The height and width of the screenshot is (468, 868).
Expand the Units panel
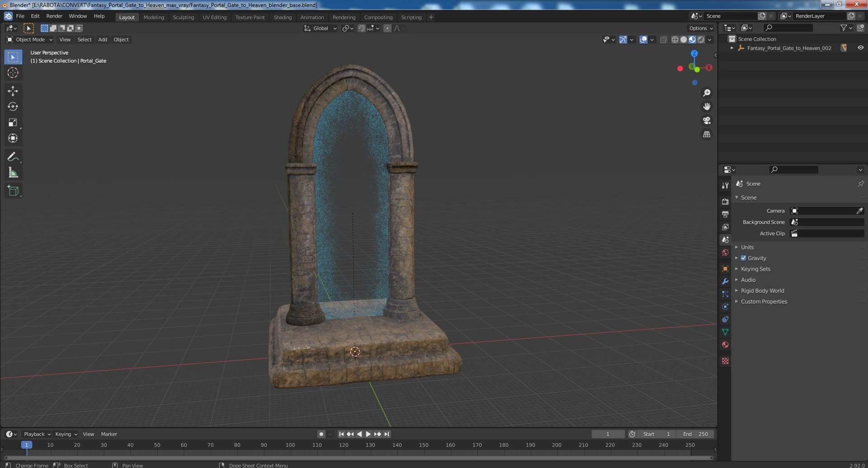(747, 247)
